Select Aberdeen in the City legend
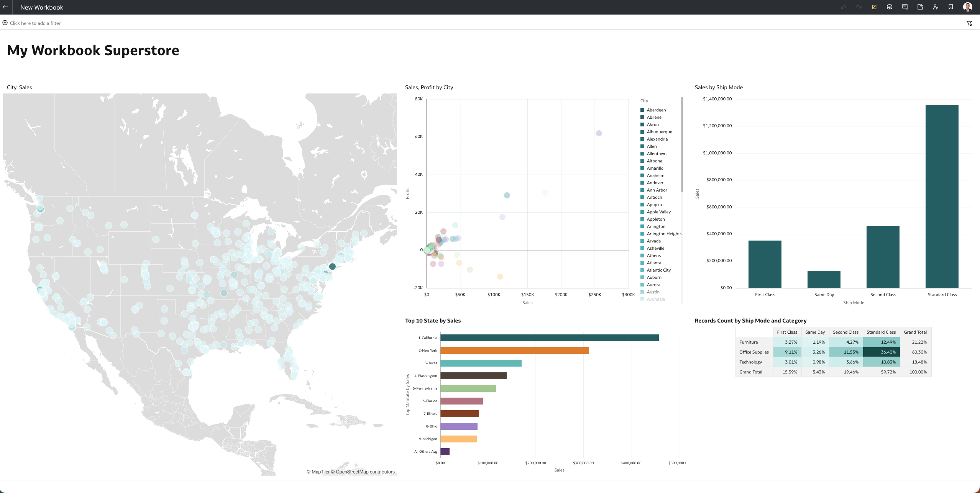The height and width of the screenshot is (493, 980). click(656, 110)
